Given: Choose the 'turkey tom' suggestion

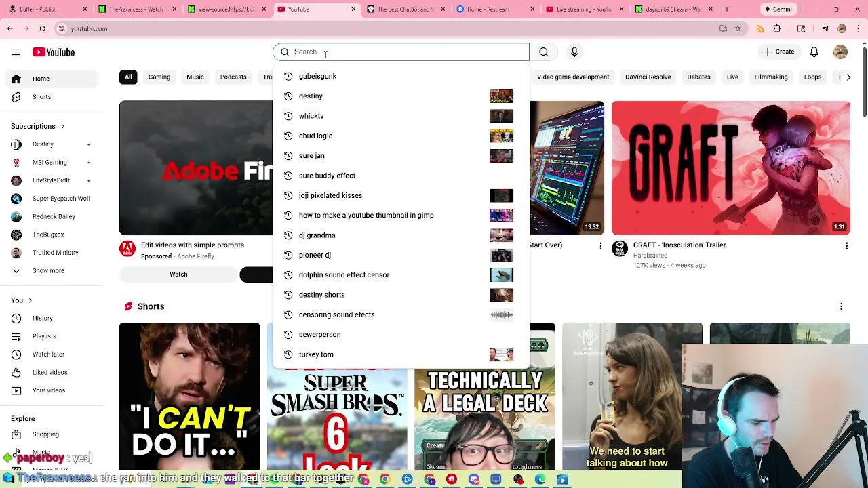Looking at the screenshot, I should 401,354.
